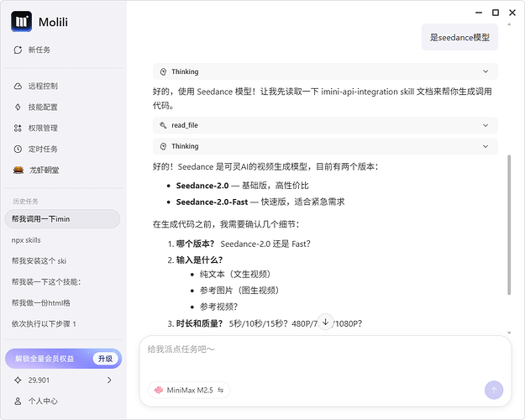Image resolution: width=525 pixels, height=420 pixels.
Task: Click the 升级 upgrade button
Action: 105,359
